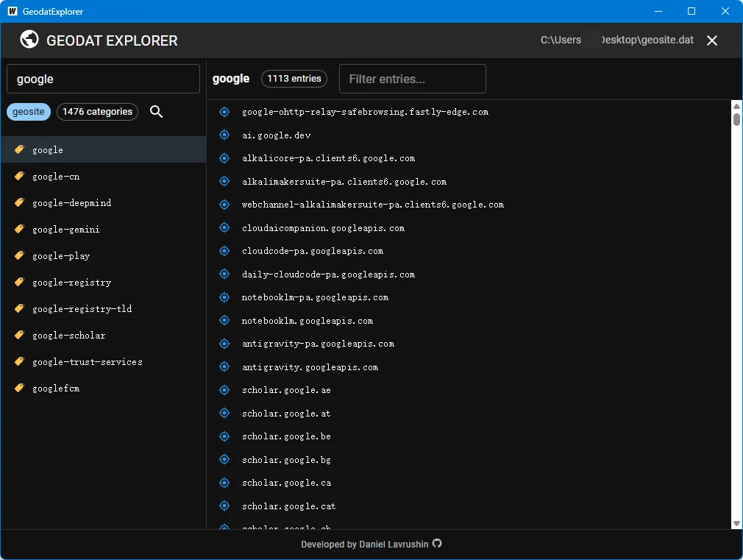Viewport: 743px width, 560px height.
Task: Click the tag icon beside google-deepmind
Action: (19, 202)
